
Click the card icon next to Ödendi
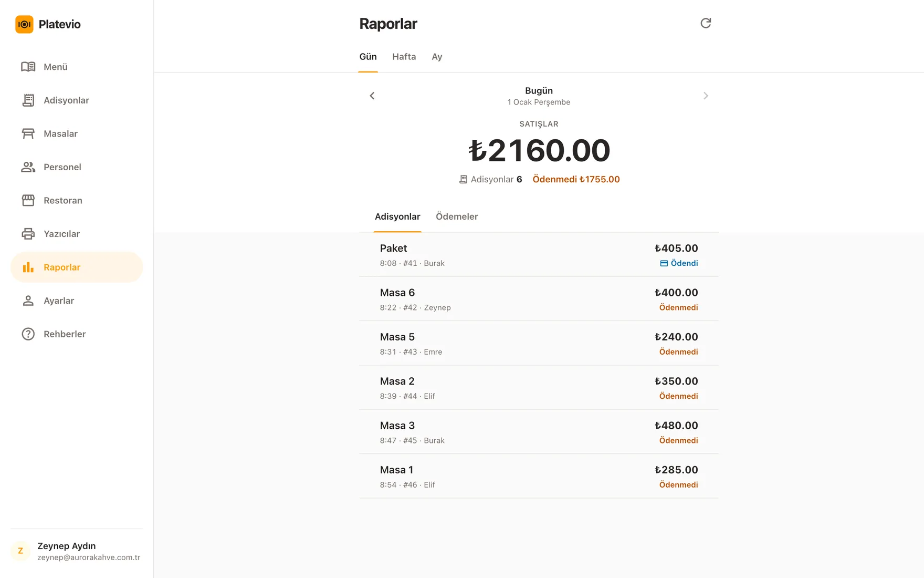(664, 263)
